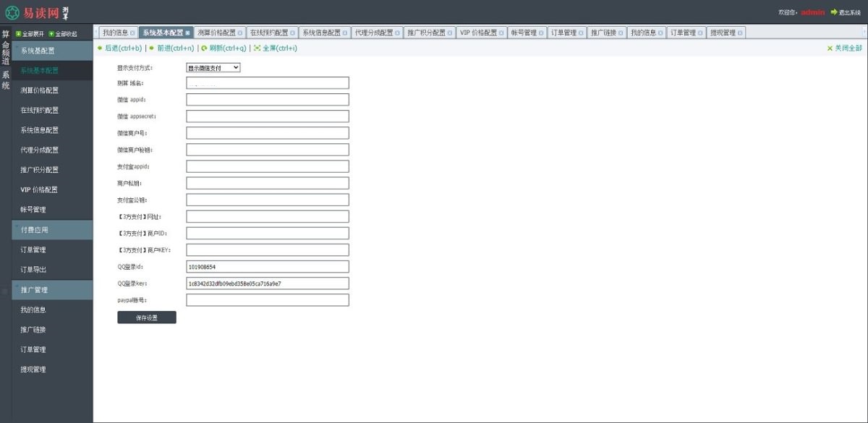Click the QQ登录id input field
The width and height of the screenshot is (868, 423).
[x=268, y=267]
